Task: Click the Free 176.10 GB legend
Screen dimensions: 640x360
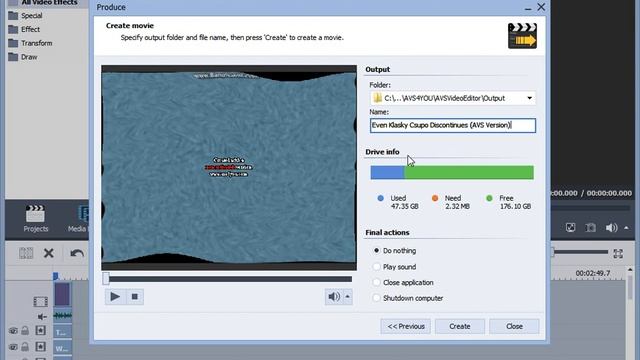Action: tap(509, 202)
